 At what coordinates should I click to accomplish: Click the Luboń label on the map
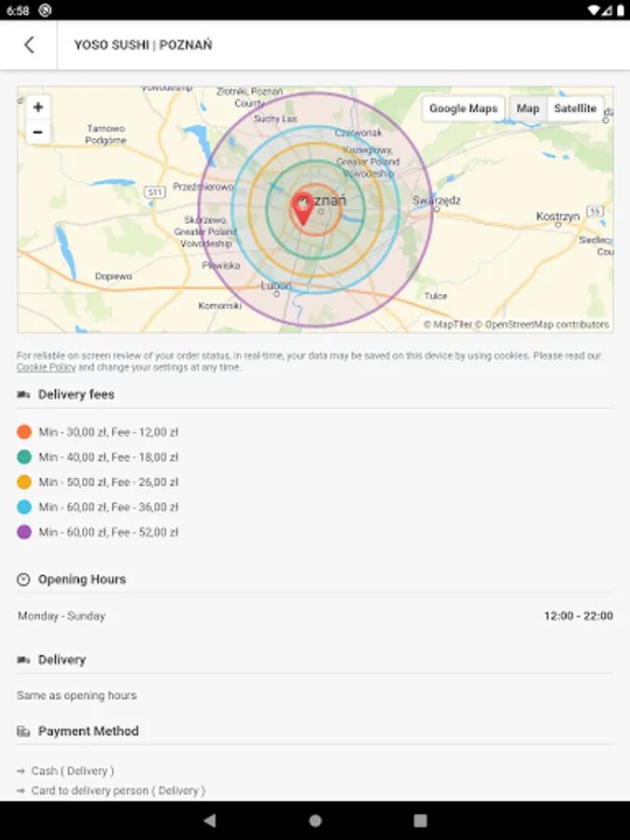coord(276,286)
